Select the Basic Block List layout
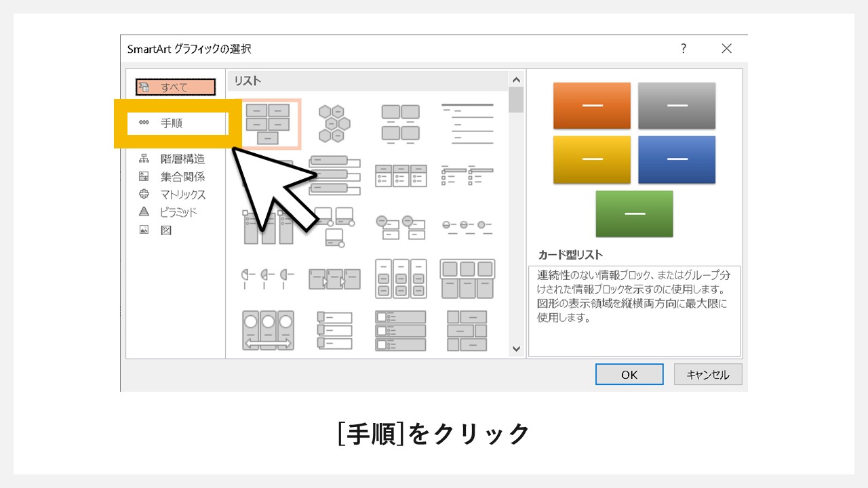This screenshot has height=488, width=868. (x=269, y=123)
